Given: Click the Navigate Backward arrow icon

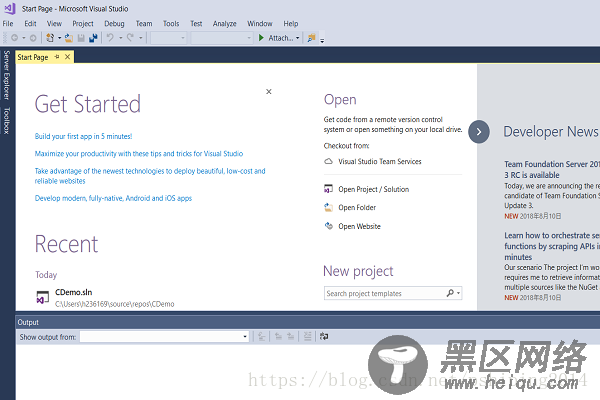Looking at the screenshot, I should 15,38.
